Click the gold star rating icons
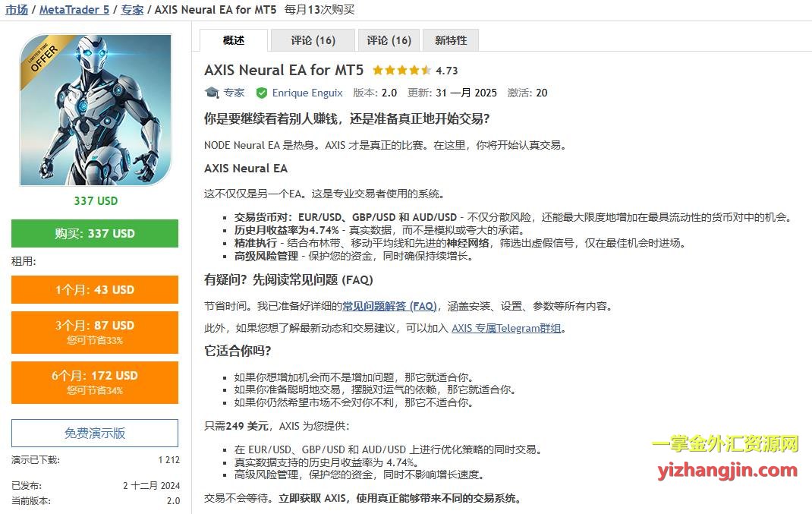Screen dimensions: 812x514 [402, 71]
